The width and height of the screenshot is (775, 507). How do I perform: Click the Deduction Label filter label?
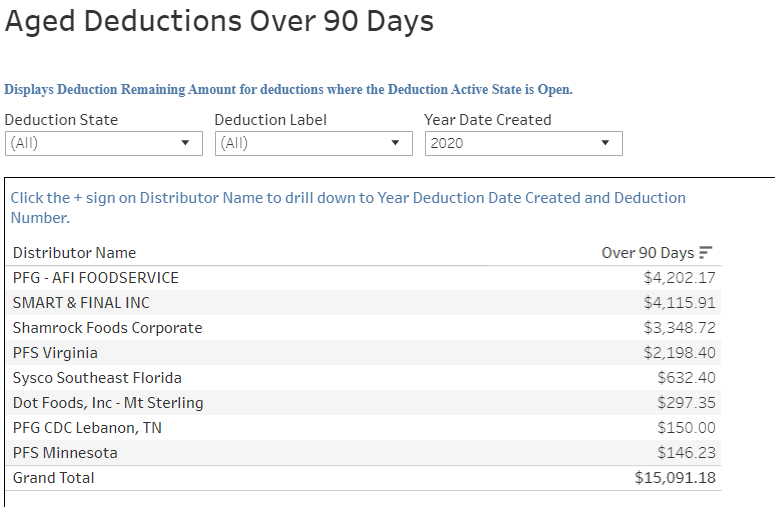pyautogui.click(x=270, y=120)
